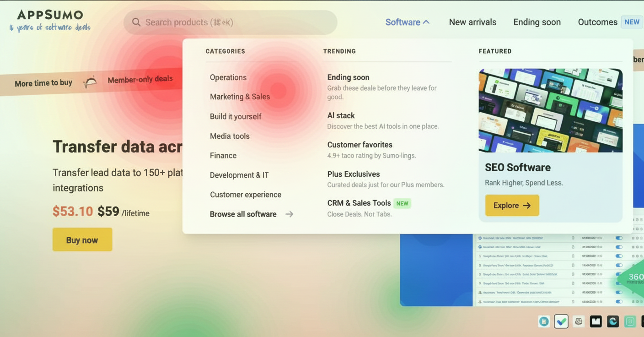Select the highlighted checkmark app thumbnail
Image resolution: width=644 pixels, height=337 pixels.
(561, 321)
